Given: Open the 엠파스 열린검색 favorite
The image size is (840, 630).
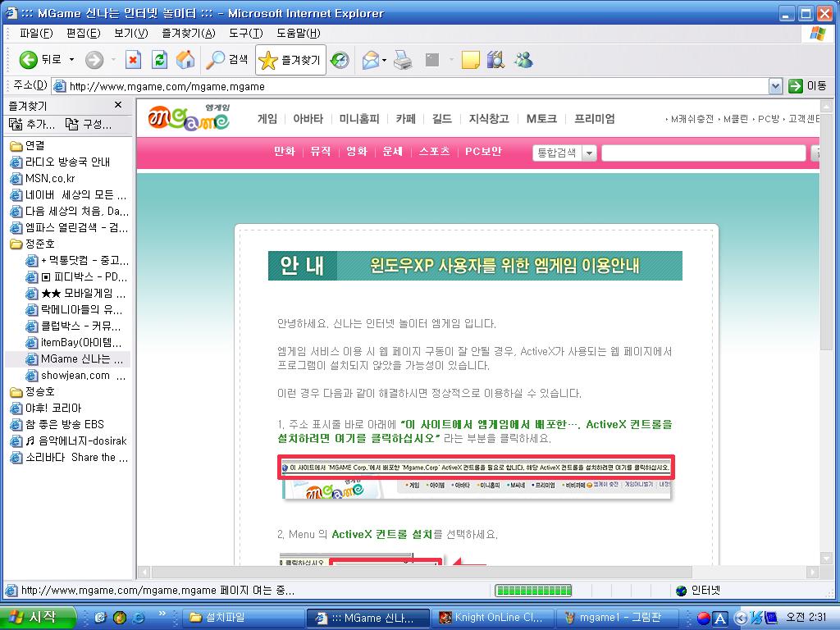Looking at the screenshot, I should point(69,228).
